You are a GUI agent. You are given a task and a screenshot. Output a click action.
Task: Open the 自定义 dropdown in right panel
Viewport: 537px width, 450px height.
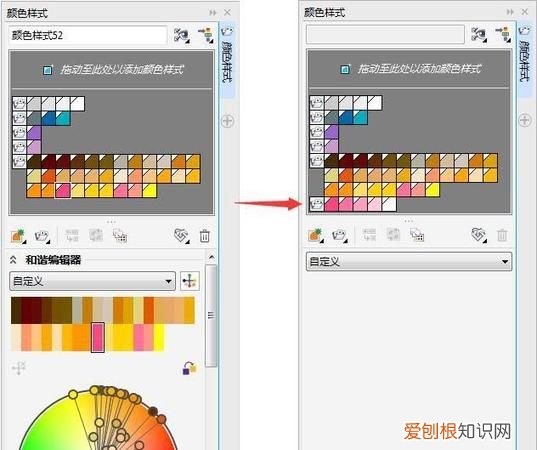click(409, 262)
